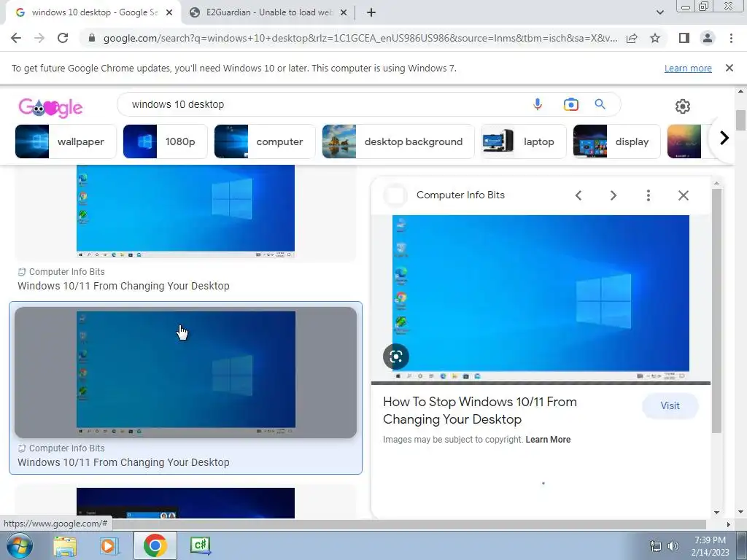
Task: Open the How To Stop Windows title link
Action: (x=480, y=411)
